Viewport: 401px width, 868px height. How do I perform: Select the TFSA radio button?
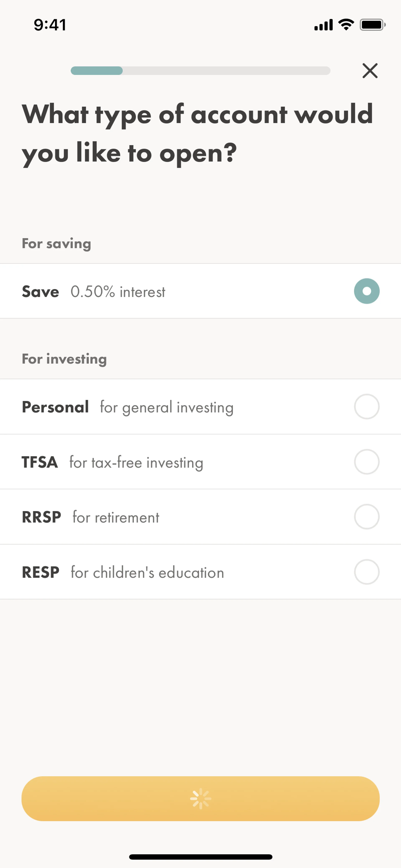tap(367, 462)
